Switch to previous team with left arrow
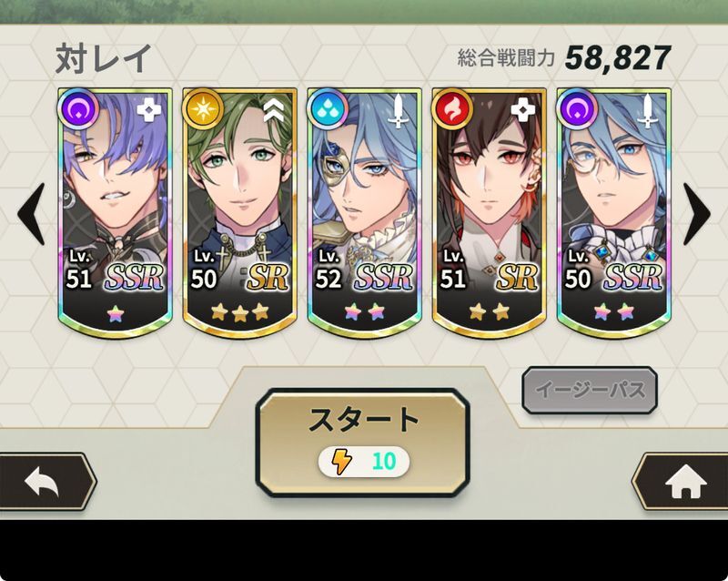Screen dimensions: 728x581 point(32,213)
